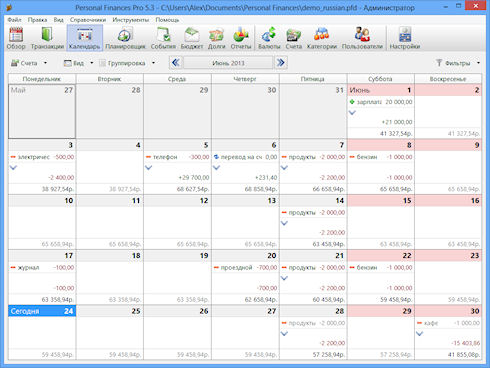The height and width of the screenshot is (368, 490).
Task: Select the June 15 day header
Action: [381, 200]
